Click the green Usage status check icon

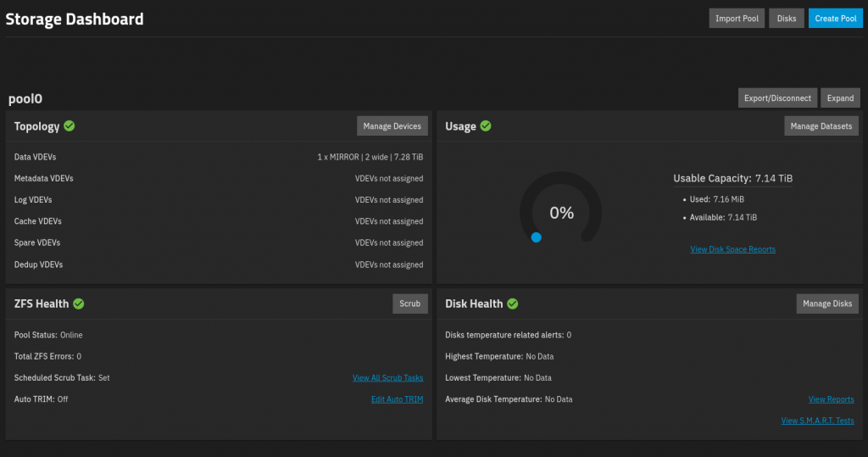[486, 126]
